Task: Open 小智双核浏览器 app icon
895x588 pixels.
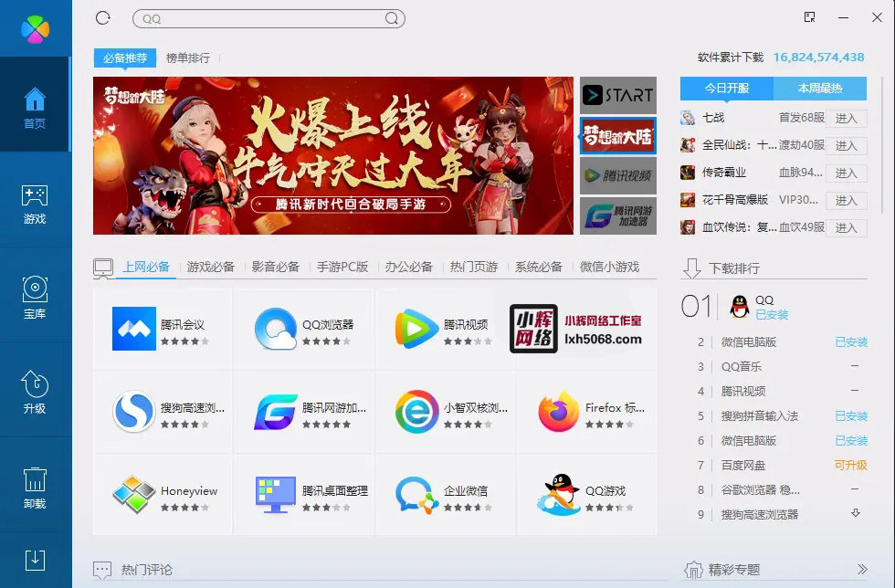Action: [x=416, y=412]
